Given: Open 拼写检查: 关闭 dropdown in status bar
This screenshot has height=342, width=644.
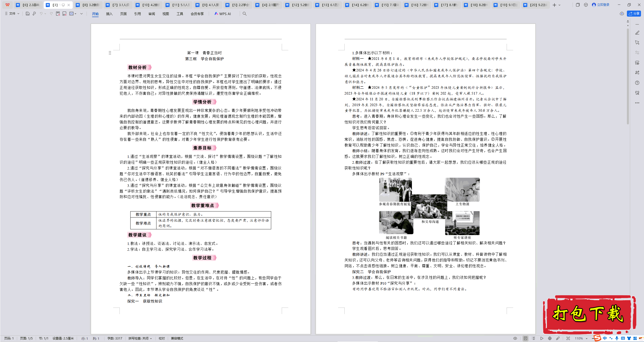Looking at the screenshot, I should [x=140, y=338].
